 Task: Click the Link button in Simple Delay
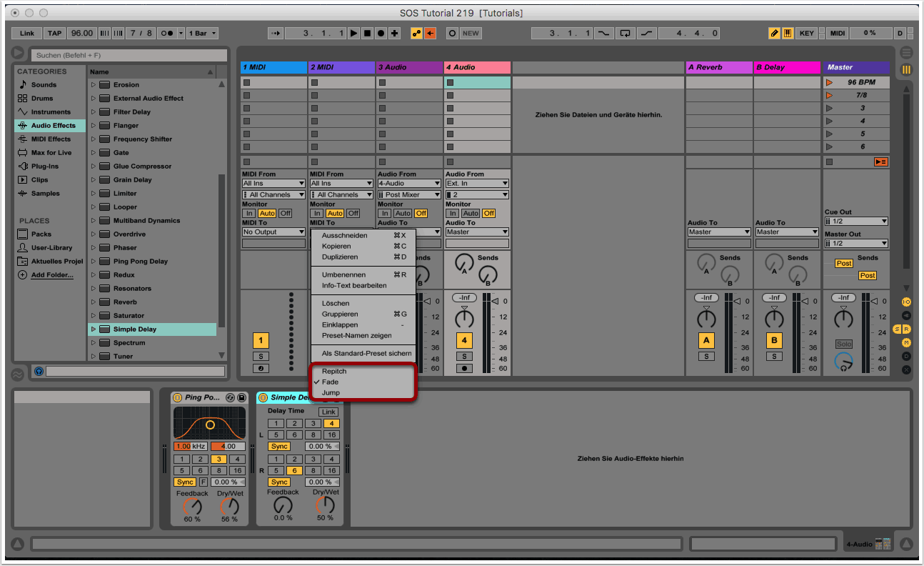click(328, 412)
